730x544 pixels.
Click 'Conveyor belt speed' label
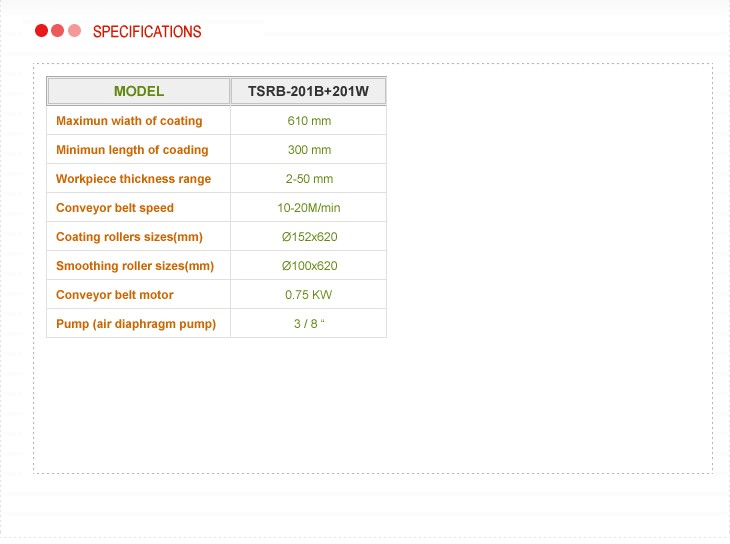115,208
